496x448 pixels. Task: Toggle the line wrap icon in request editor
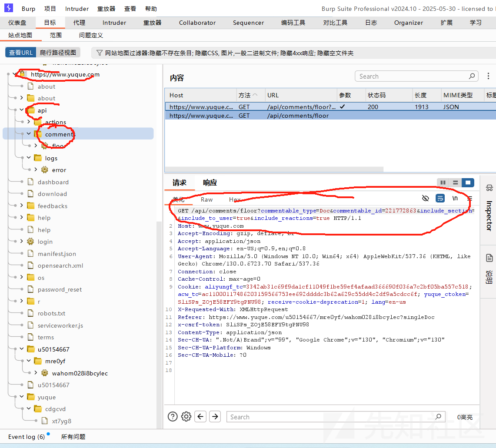(440, 198)
